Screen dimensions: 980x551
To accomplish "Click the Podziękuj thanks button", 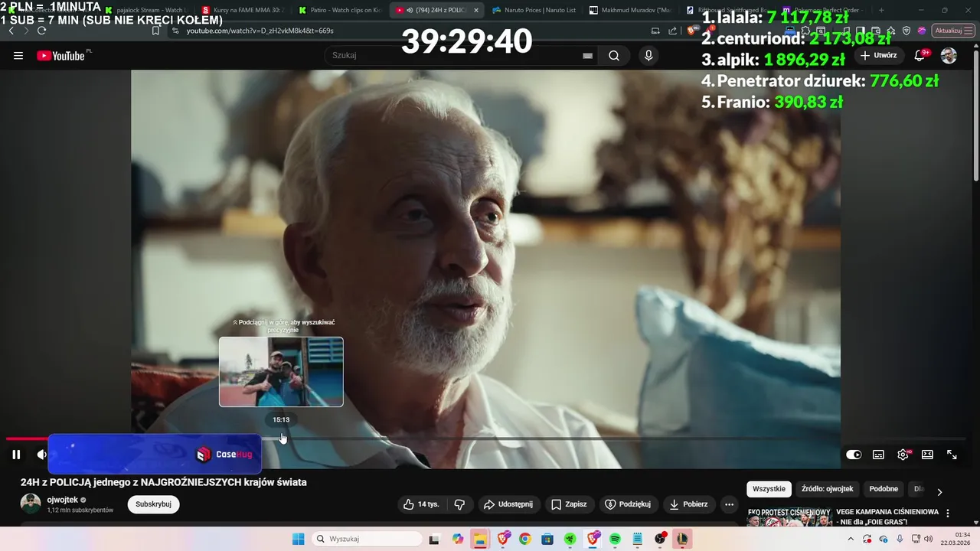I will tap(628, 504).
